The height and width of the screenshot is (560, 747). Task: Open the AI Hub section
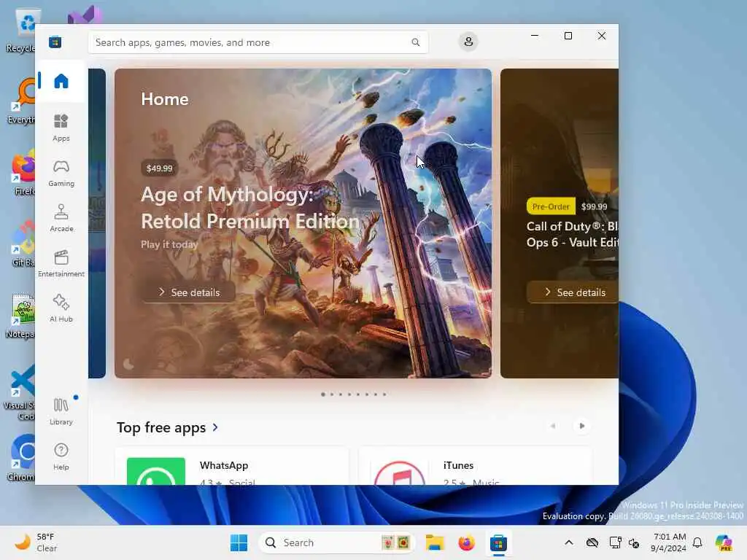tap(61, 308)
